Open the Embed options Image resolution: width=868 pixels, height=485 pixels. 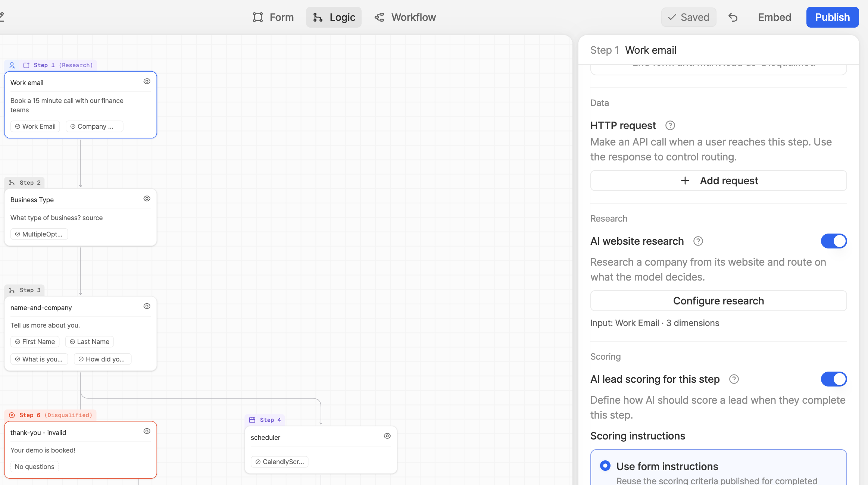click(x=774, y=17)
